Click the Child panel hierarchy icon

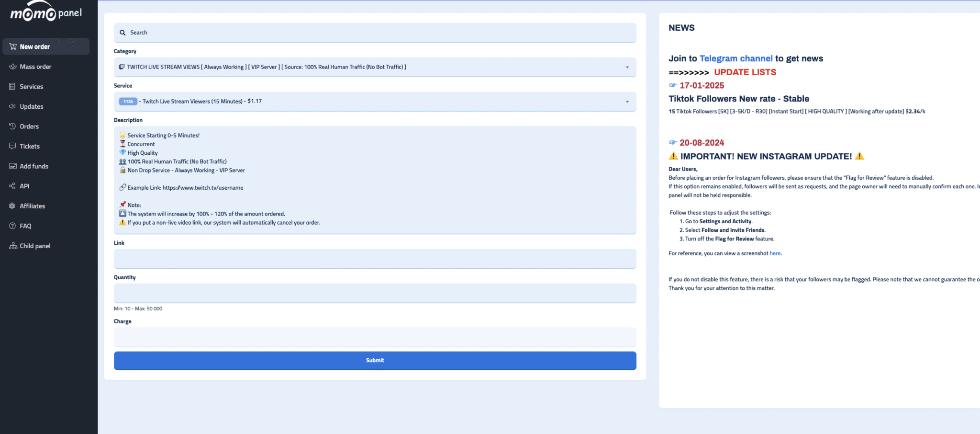pos(13,246)
